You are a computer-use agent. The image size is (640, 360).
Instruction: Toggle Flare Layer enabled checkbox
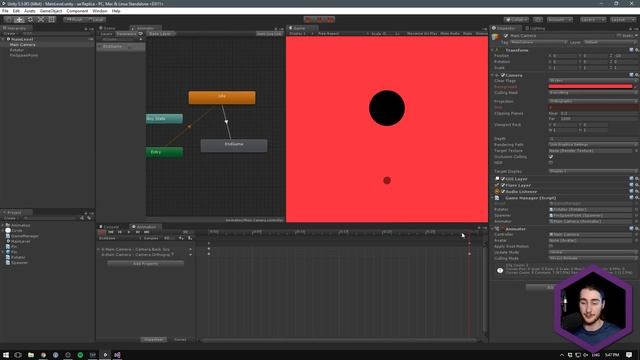(x=503, y=185)
